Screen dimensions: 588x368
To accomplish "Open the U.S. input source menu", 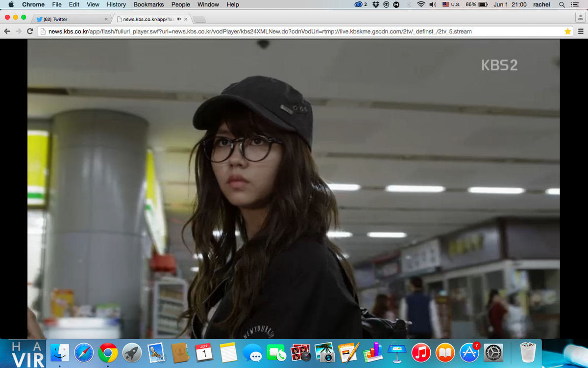I will pyautogui.click(x=451, y=4).
